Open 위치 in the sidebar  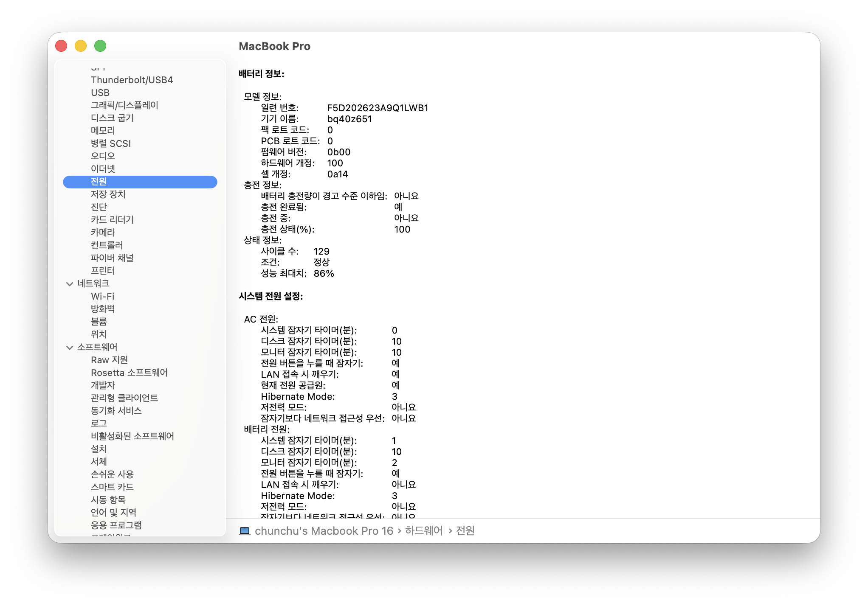pyautogui.click(x=99, y=334)
